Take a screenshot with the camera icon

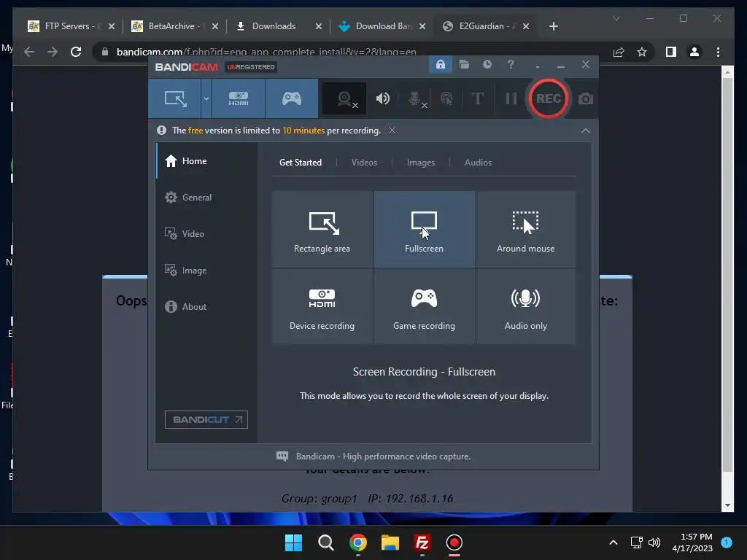coord(586,98)
